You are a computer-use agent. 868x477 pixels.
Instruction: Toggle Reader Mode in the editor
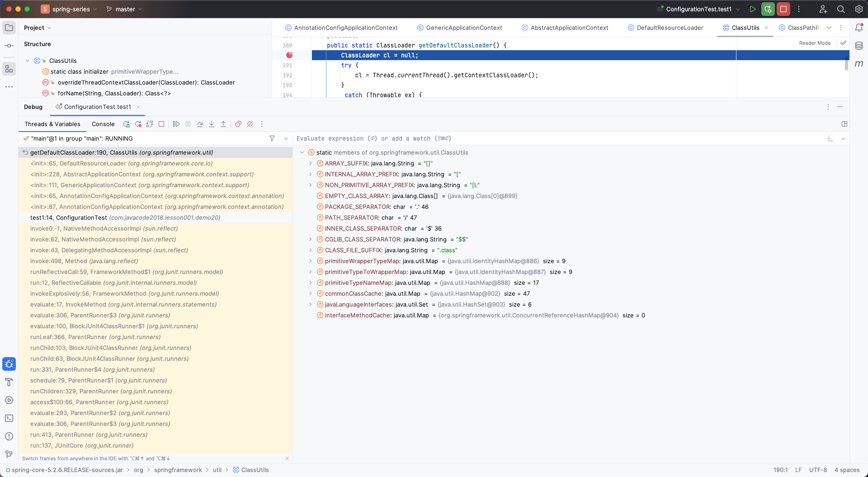[815, 43]
